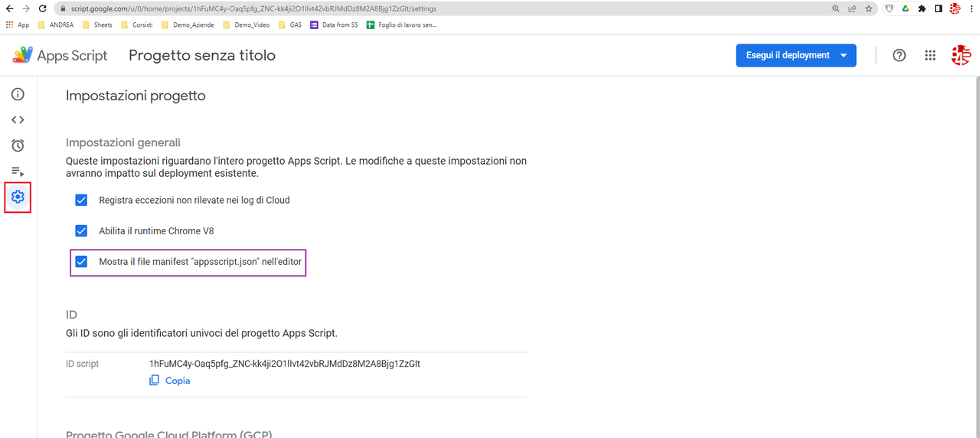Toggle Mostra il file manifest appsscript.json checkbox
This screenshot has width=980, height=438.
[x=81, y=261]
